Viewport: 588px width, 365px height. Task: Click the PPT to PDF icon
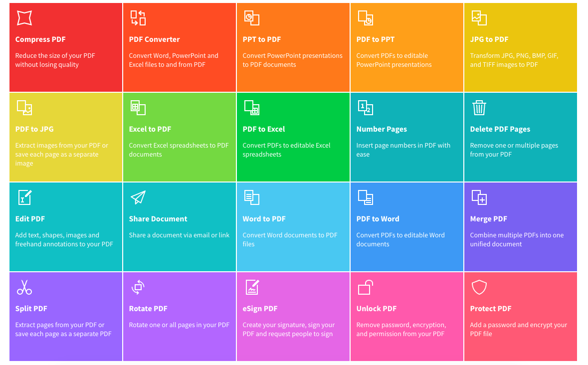click(x=252, y=18)
